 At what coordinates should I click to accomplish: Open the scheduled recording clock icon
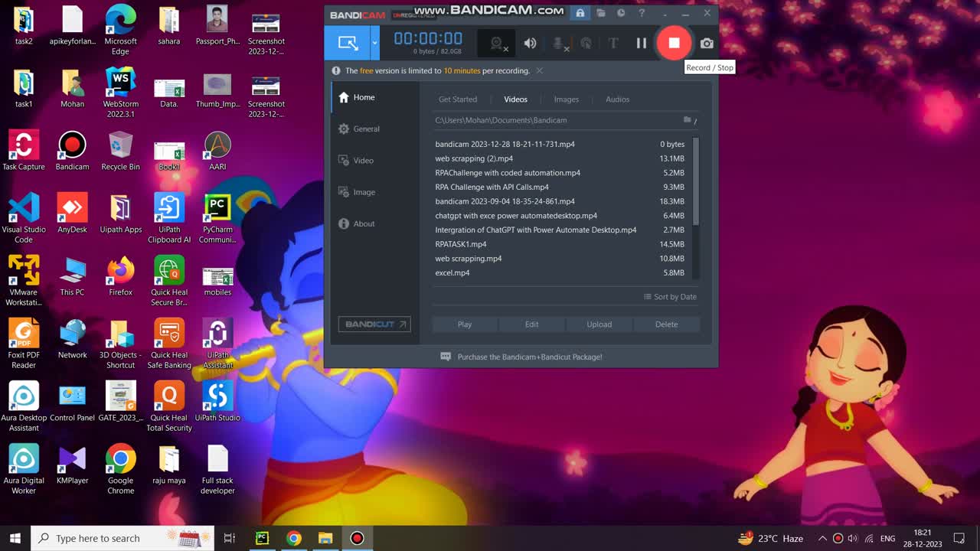point(621,13)
